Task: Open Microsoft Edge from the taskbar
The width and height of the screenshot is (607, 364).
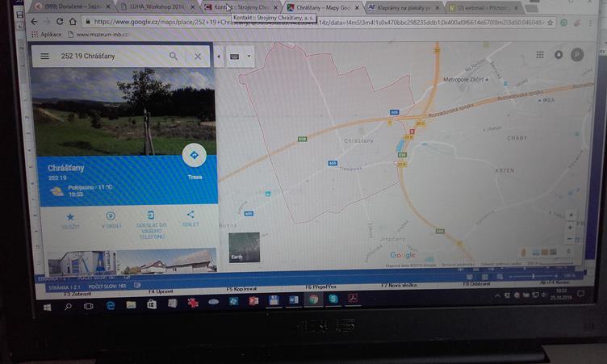Action: click(111, 306)
